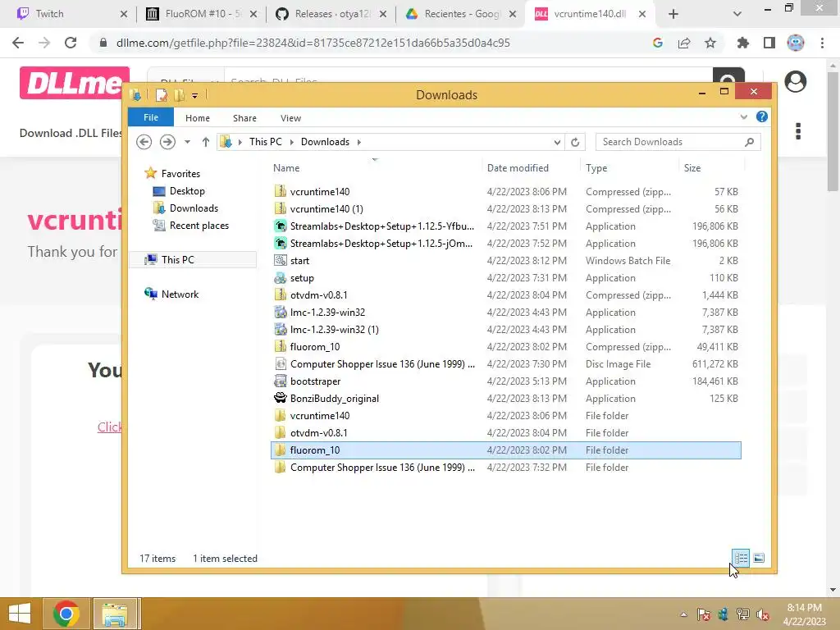Open Chrome extensions puzzle icon
The width and height of the screenshot is (840, 630).
click(742, 43)
